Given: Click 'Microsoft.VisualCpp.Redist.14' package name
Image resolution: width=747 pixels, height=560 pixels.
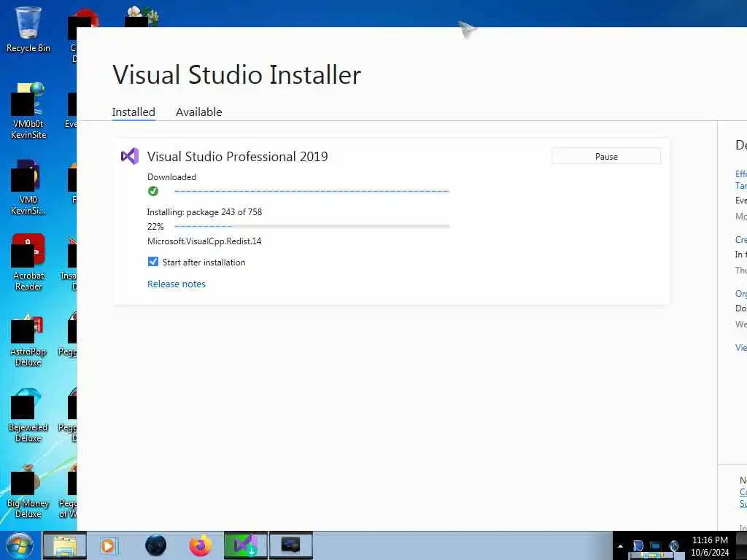Looking at the screenshot, I should [204, 241].
